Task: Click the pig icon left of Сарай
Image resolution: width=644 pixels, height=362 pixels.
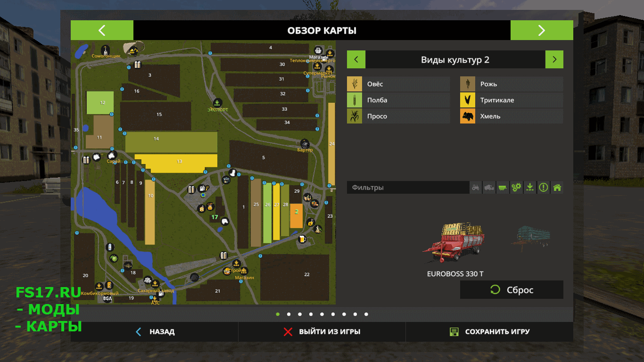Action: 97,157
